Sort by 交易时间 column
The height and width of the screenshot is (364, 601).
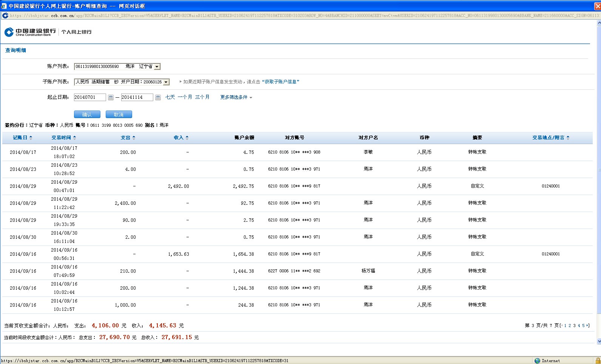[x=63, y=138]
